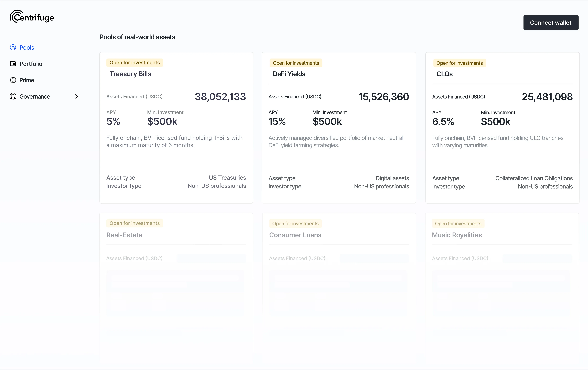
Task: Click the Centrifuge logo
Action: click(32, 17)
